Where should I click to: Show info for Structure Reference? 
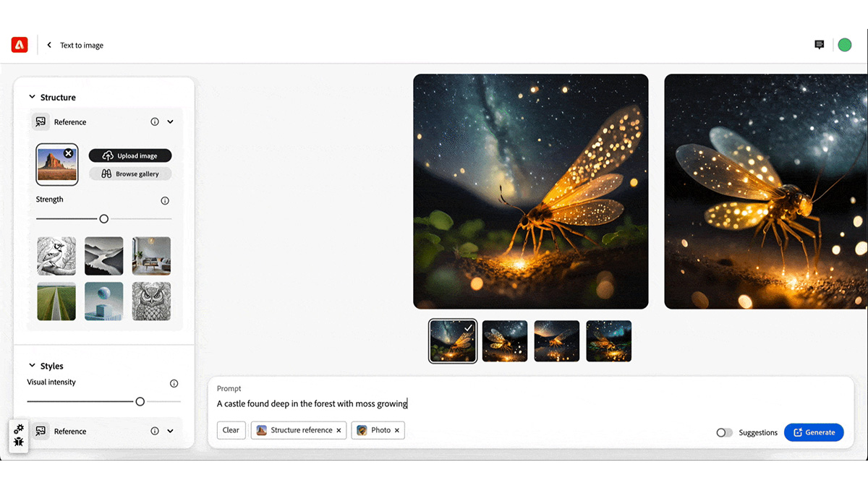coord(155,121)
